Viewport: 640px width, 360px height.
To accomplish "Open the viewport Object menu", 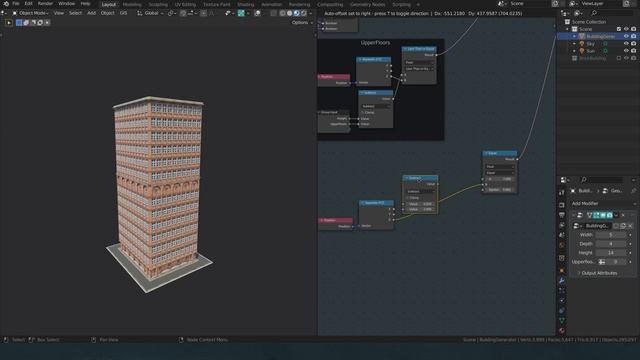I will [x=107, y=13].
